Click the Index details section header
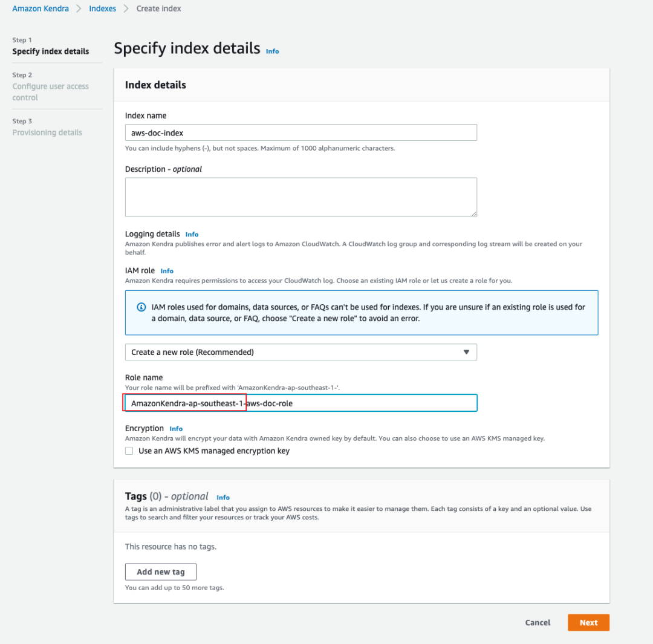Image resolution: width=653 pixels, height=644 pixels. point(156,85)
